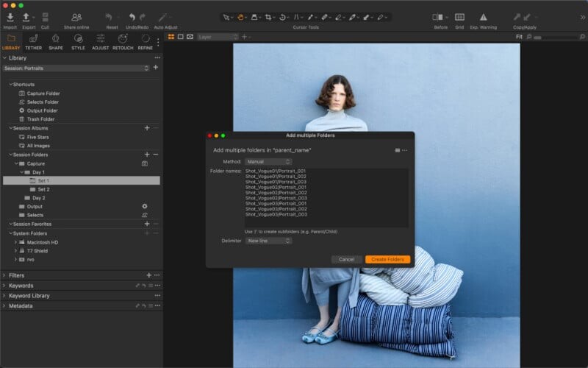Click Cancel in the Add multiple Folders dialog
This screenshot has width=588, height=368.
[346, 259]
